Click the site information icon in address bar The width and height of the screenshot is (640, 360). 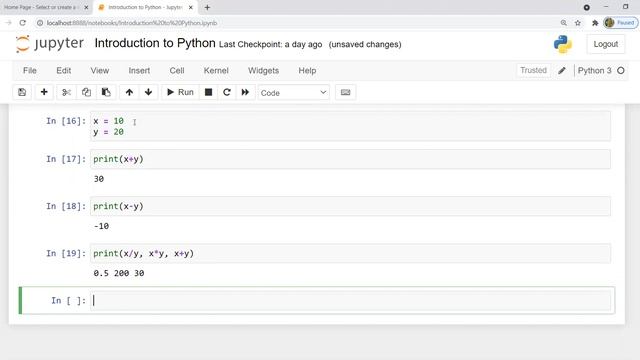click(40, 23)
